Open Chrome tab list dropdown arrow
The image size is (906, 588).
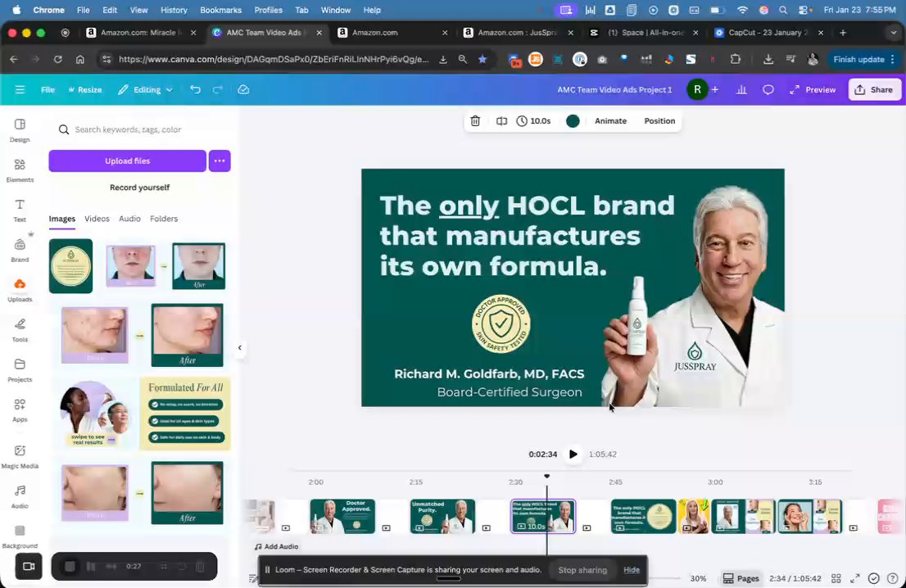point(893,33)
